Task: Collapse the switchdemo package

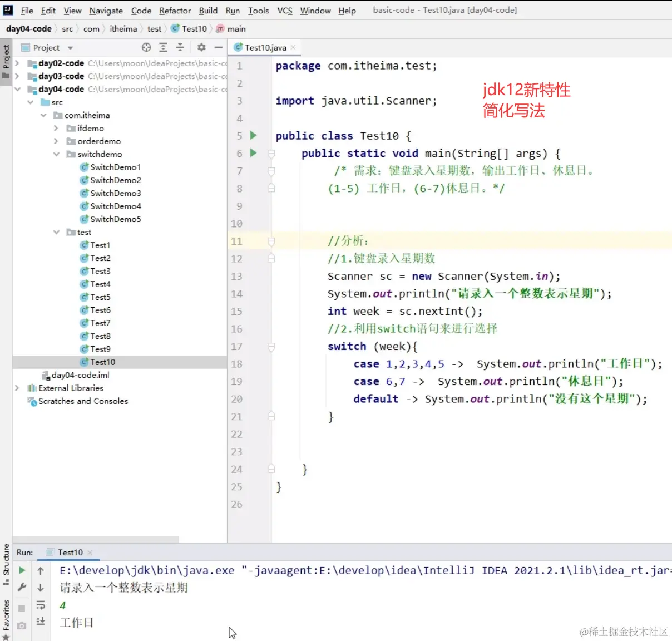Action: click(x=56, y=154)
